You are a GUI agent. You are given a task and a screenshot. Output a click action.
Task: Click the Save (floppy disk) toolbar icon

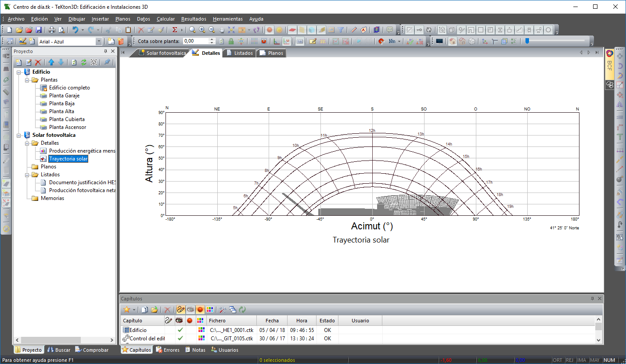click(x=39, y=30)
